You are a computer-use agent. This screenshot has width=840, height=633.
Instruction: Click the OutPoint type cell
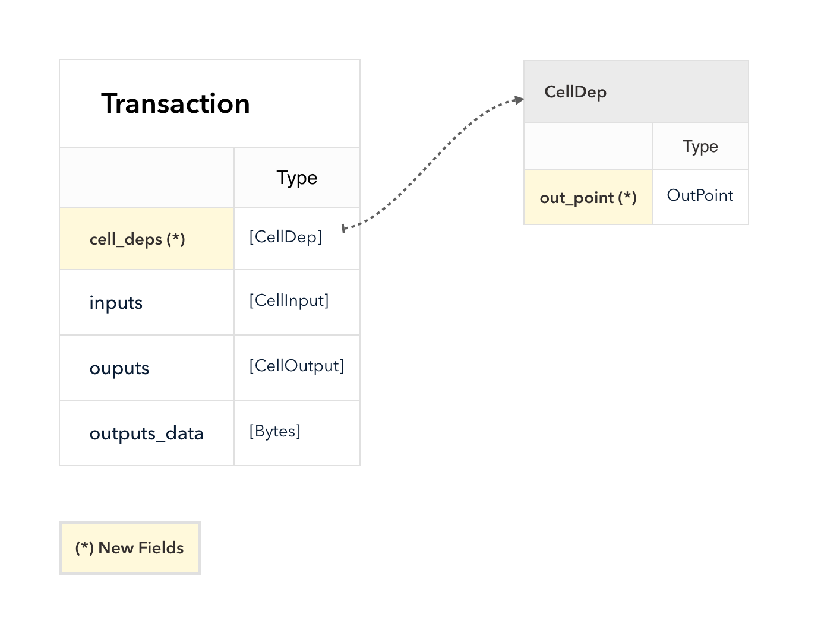700,197
